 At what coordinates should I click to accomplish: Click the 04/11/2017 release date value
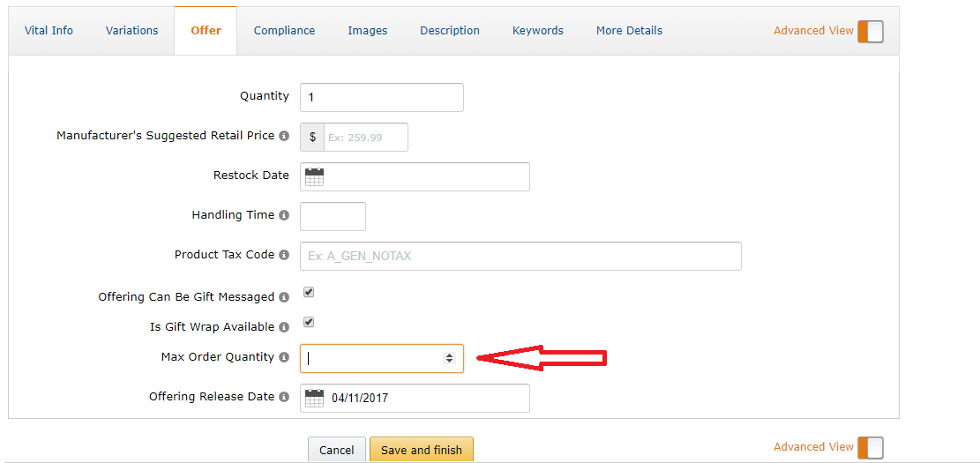pos(360,398)
